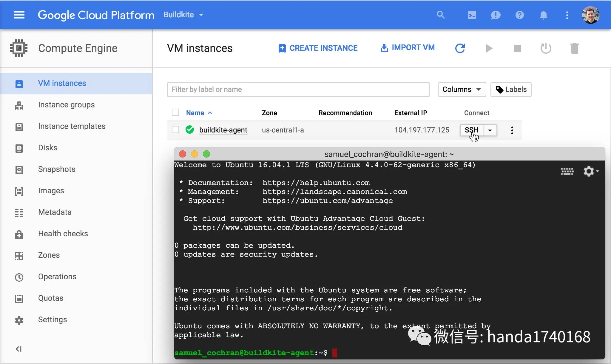Focus the Filter by label or name field
The width and height of the screenshot is (611, 364).
pyautogui.click(x=298, y=90)
